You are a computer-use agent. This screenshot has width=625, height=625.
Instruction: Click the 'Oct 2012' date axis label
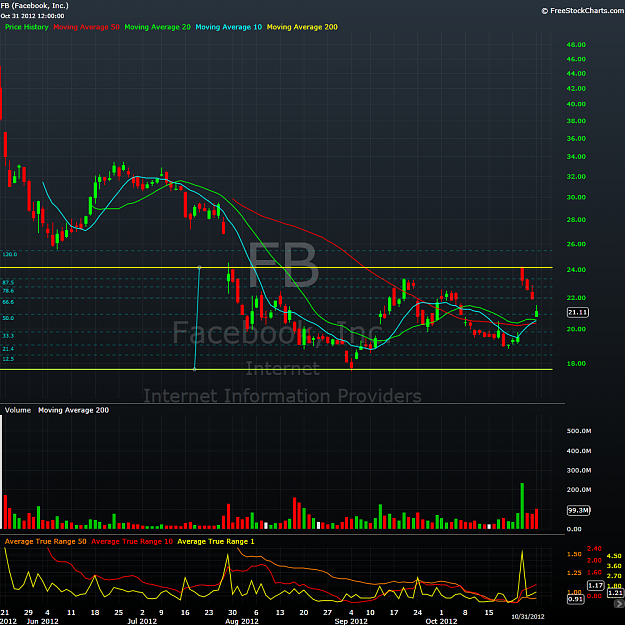[441, 621]
